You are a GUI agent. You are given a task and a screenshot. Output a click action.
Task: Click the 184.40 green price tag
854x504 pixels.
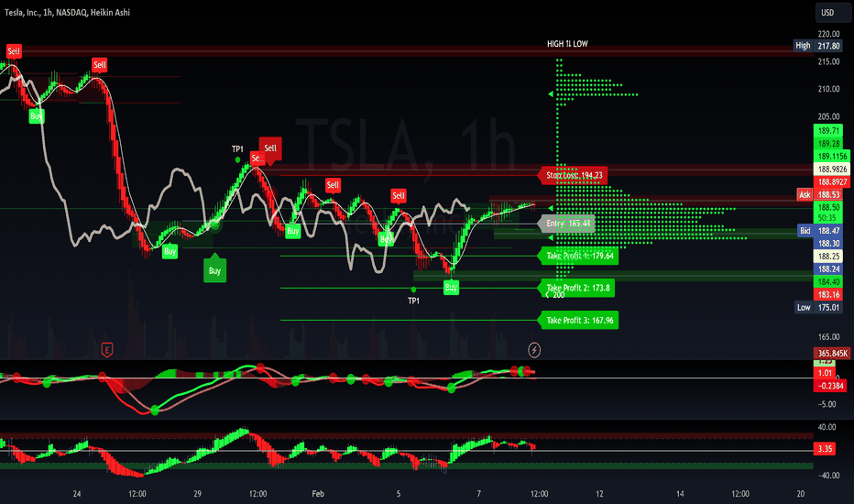828,281
